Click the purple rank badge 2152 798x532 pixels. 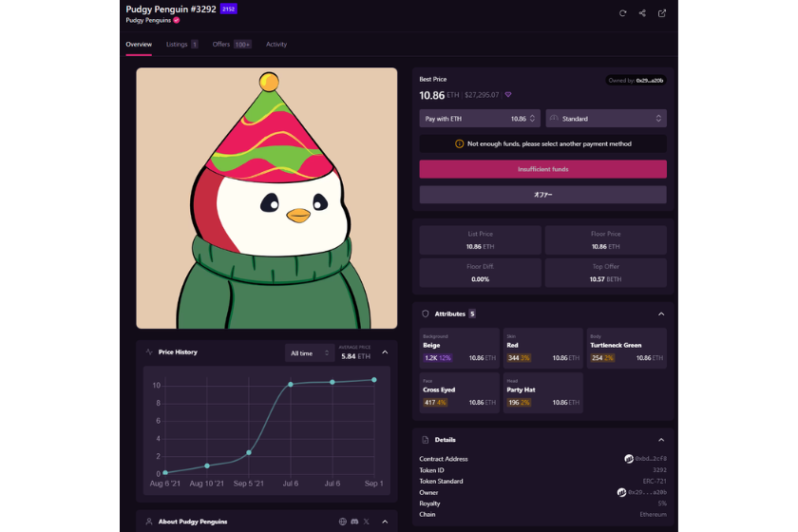[229, 9]
